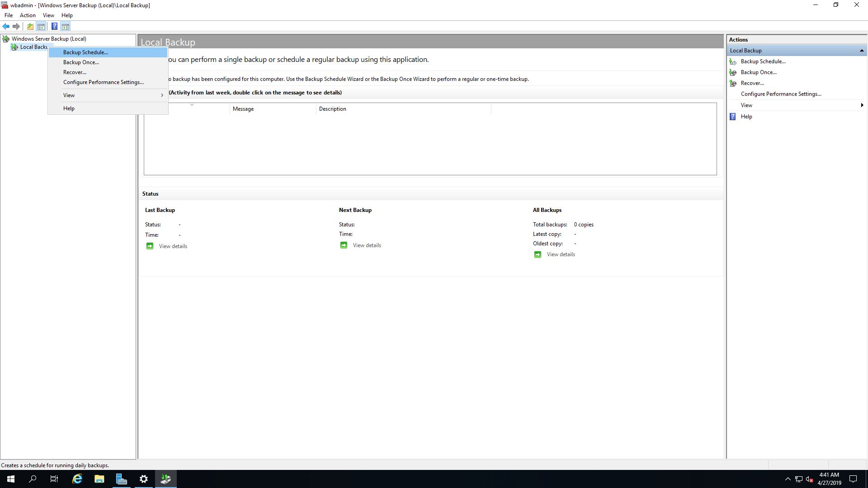Click All Backups View details green arrow
This screenshot has width=868, height=488.
[x=538, y=254]
